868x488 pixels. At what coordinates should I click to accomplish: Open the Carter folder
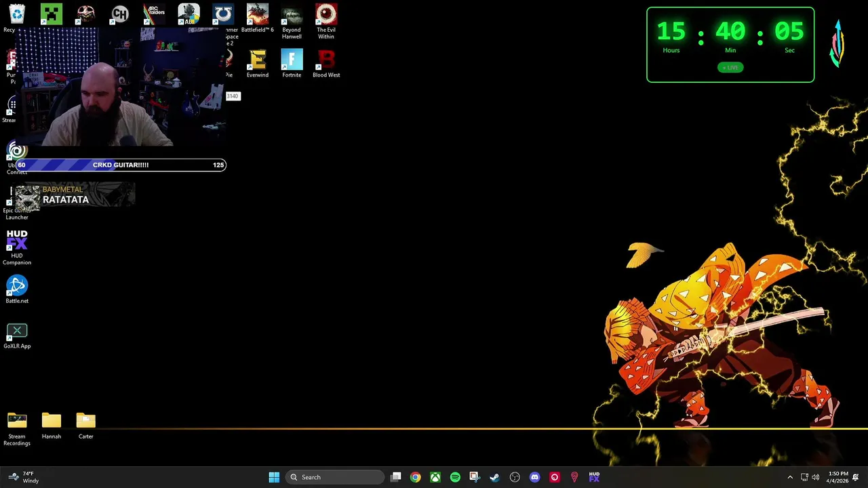pos(85,426)
